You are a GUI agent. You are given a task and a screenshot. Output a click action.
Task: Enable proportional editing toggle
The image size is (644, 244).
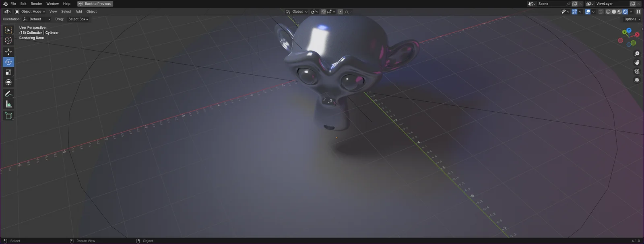(340, 12)
